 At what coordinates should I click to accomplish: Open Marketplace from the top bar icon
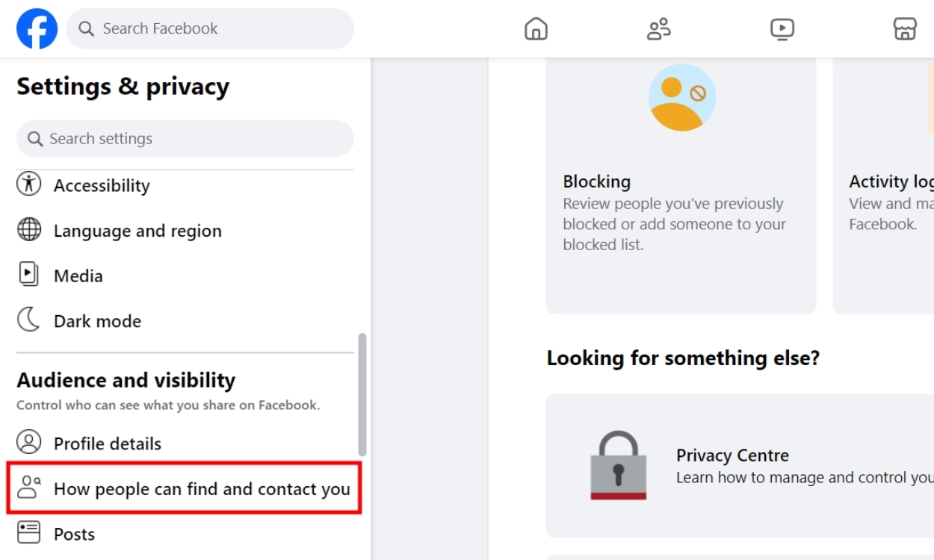click(904, 28)
